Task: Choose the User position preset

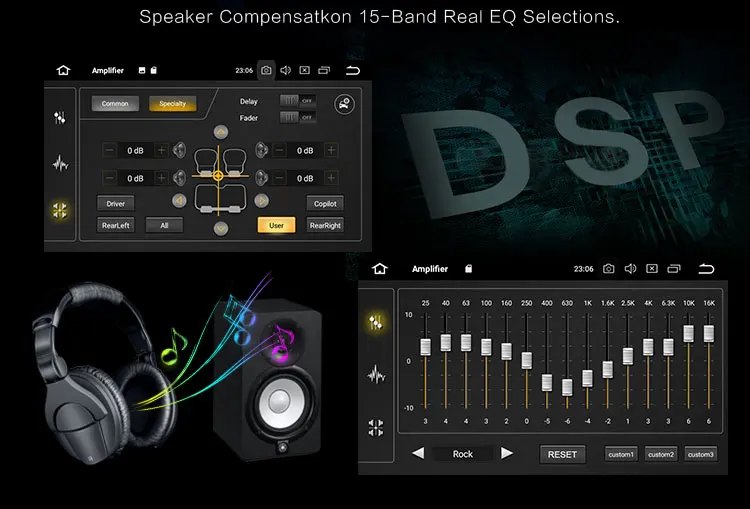Action: click(276, 225)
